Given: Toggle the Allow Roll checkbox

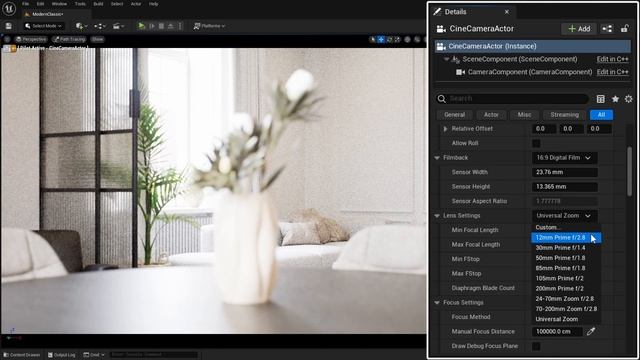Looking at the screenshot, I should [x=536, y=143].
